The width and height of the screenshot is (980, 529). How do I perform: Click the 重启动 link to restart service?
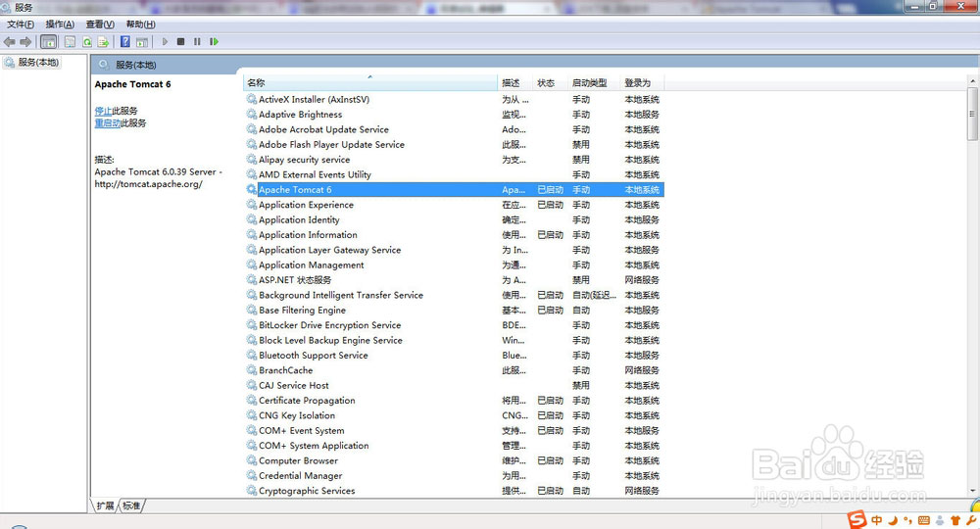tap(108, 123)
